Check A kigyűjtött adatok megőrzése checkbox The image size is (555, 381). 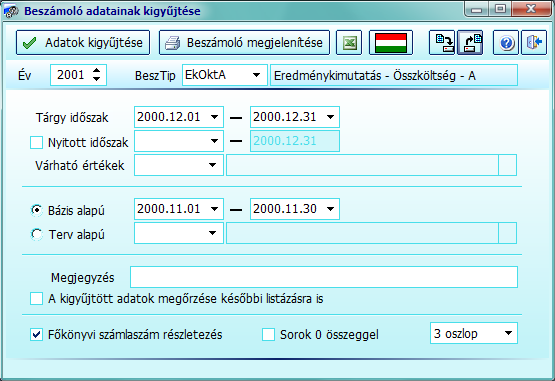click(36, 298)
